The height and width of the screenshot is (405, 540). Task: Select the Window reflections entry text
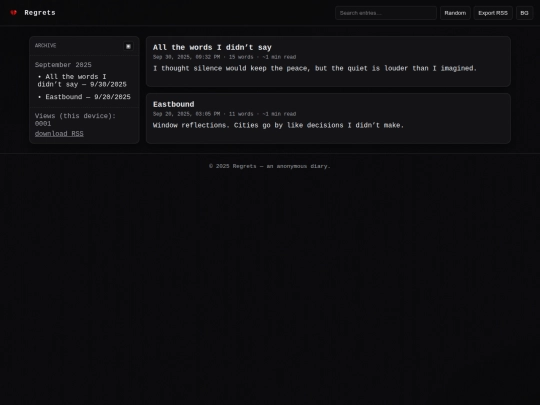[x=278, y=125]
